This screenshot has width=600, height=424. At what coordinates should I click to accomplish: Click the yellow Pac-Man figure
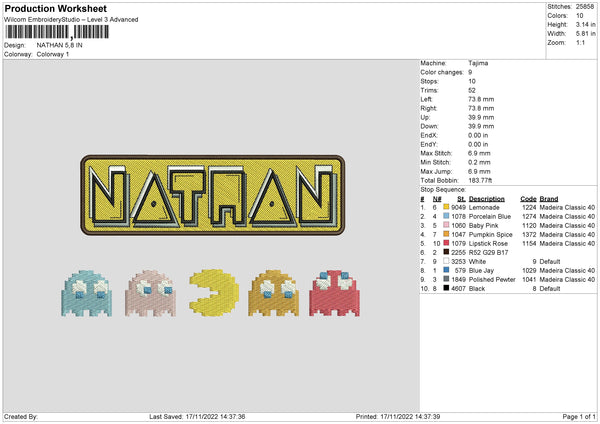point(214,293)
